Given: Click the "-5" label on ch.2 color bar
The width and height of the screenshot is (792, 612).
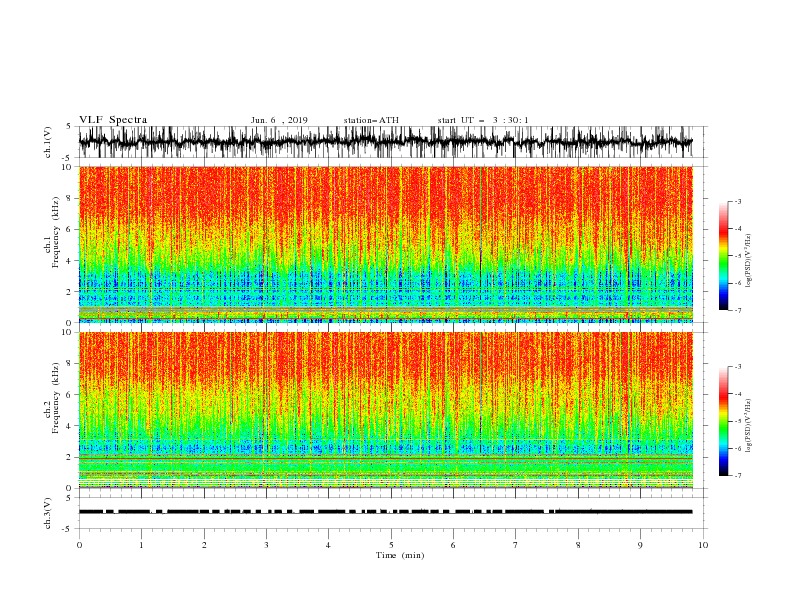Looking at the screenshot, I should (738, 421).
